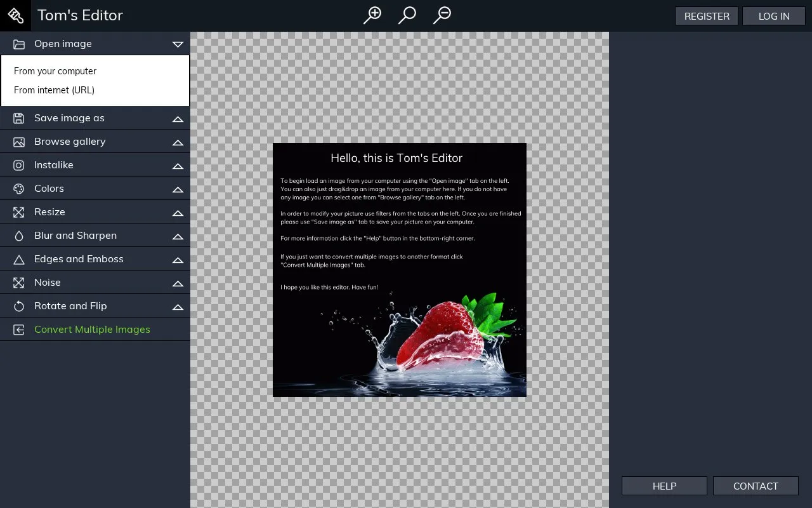Click the reset zoom magnifier icon
The width and height of the screenshot is (812, 508).
pos(407,15)
